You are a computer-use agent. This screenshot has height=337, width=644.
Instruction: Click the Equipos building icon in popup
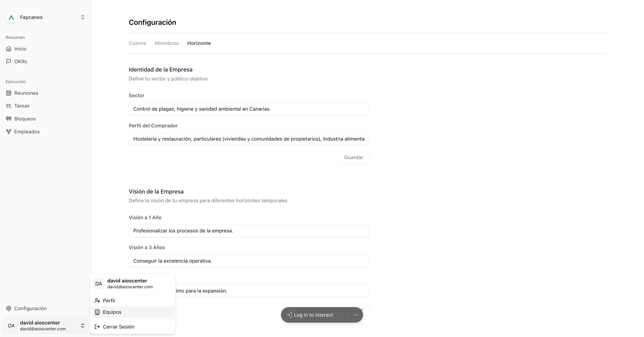tap(97, 312)
